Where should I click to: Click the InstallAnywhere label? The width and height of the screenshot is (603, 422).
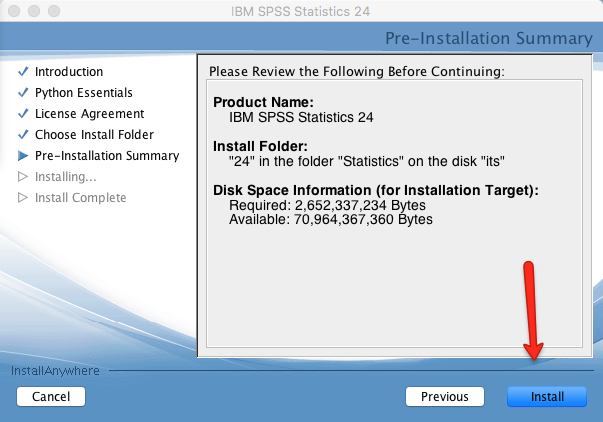55,371
